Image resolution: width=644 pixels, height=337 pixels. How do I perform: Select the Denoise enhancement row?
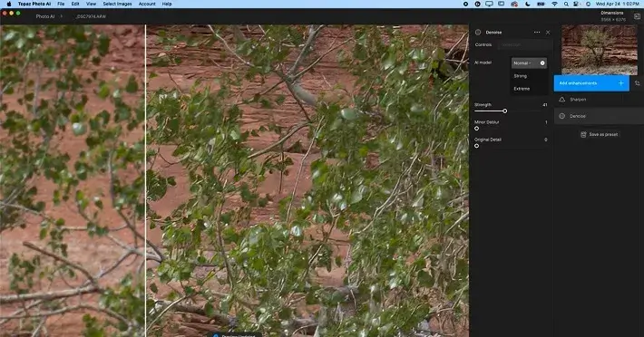[600, 116]
